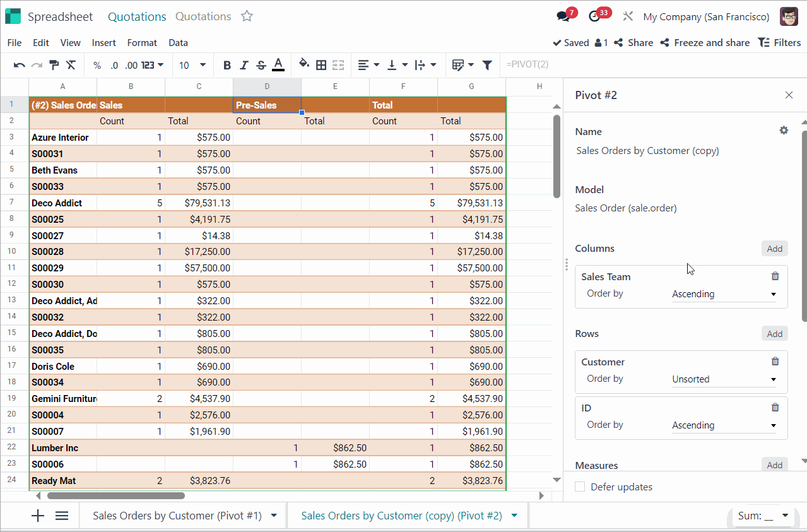Image resolution: width=807 pixels, height=532 pixels.
Task: Open the pivot settings gear icon
Action: (784, 131)
